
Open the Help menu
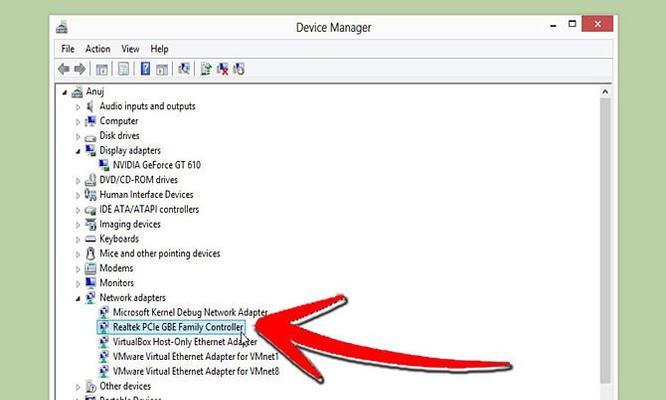click(x=159, y=49)
